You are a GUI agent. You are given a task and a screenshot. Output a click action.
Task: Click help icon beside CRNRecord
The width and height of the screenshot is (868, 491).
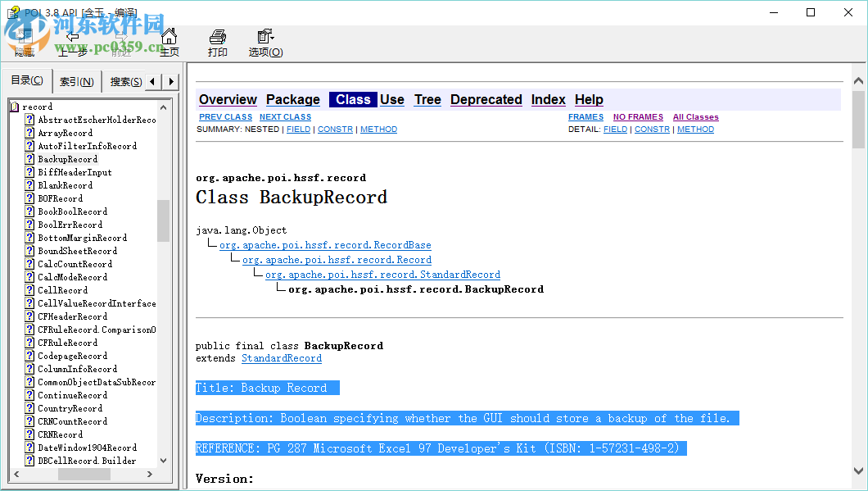click(30, 434)
